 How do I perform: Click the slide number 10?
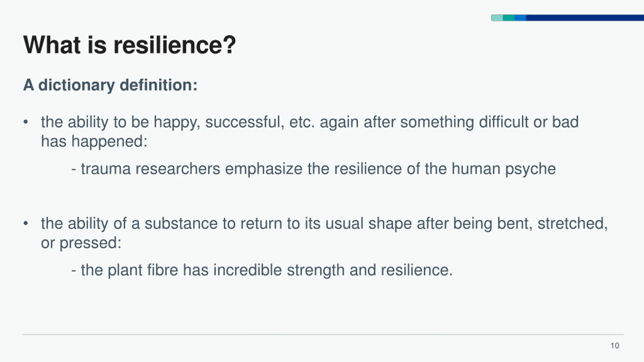tap(615, 346)
